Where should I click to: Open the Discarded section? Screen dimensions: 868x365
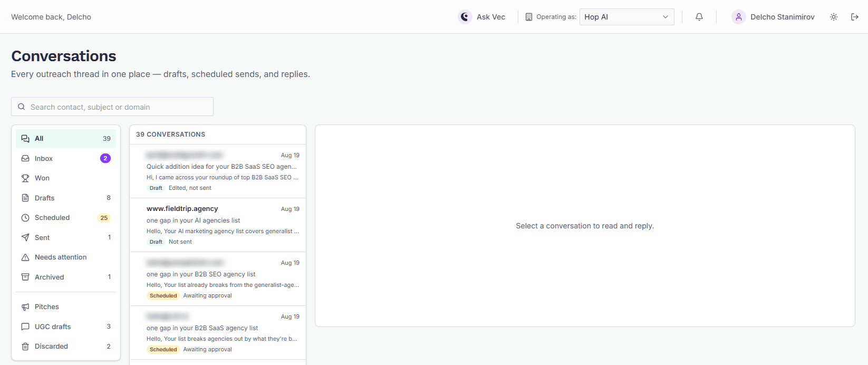coord(66,347)
